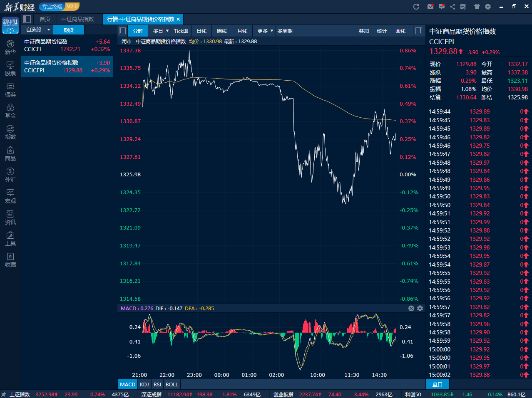Select 中证商品期货价格指数 CCICFPI row

(67, 67)
